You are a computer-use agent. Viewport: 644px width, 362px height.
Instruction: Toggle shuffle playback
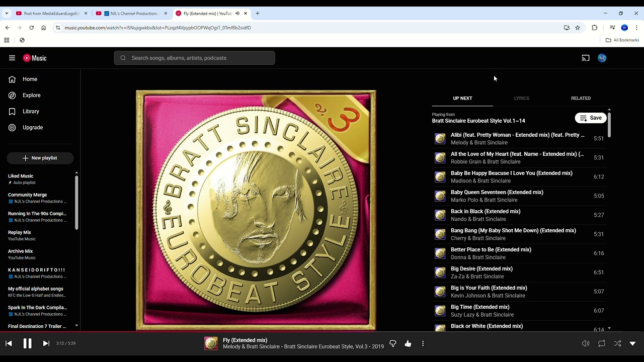click(617, 343)
